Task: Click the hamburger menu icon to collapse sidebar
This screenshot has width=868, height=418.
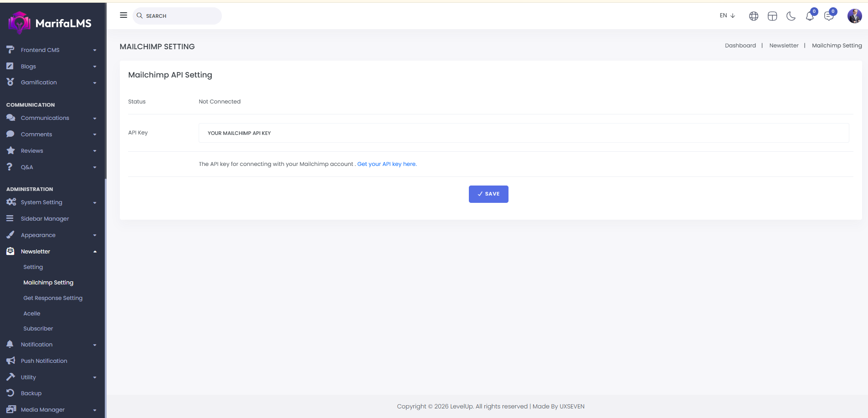Action: 123,15
